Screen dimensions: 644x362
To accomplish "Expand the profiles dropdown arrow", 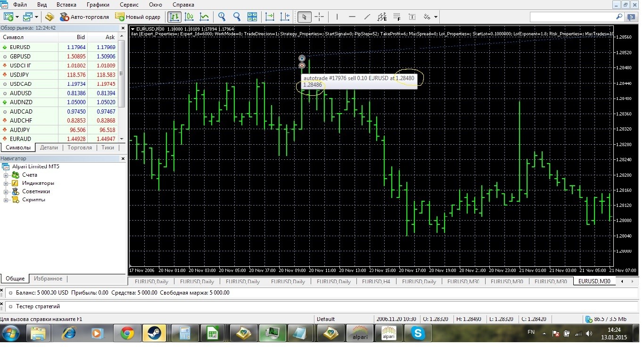I will [37, 17].
